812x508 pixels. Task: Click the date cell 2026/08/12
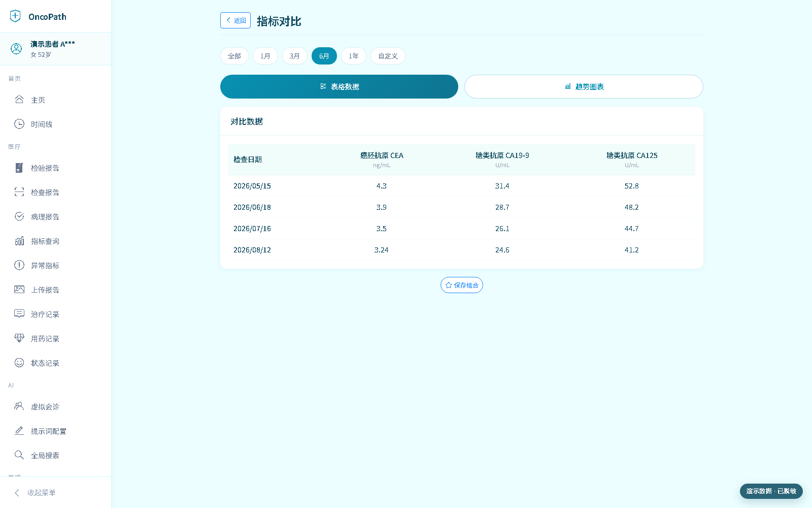252,250
